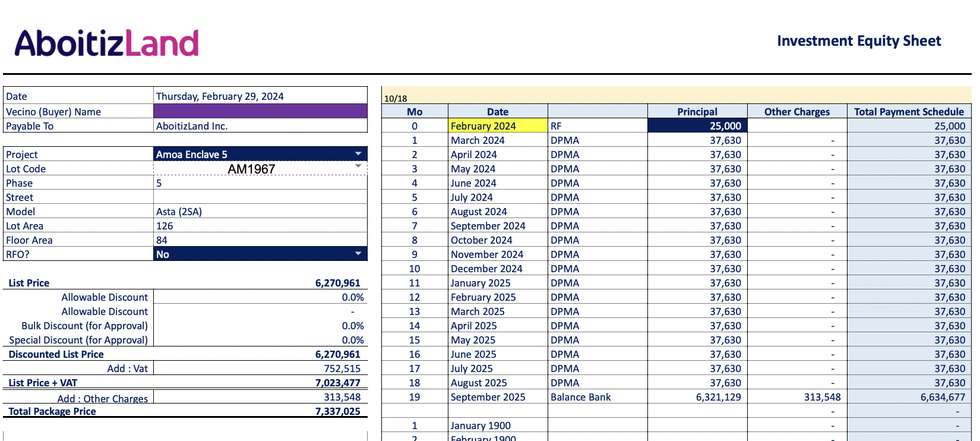Select the Principal column header
The width and height of the screenshot is (980, 441).
(x=697, y=112)
